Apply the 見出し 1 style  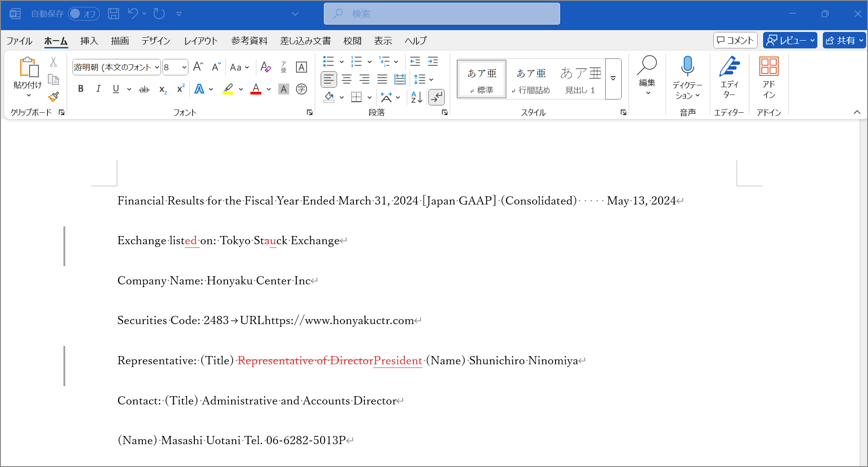580,79
